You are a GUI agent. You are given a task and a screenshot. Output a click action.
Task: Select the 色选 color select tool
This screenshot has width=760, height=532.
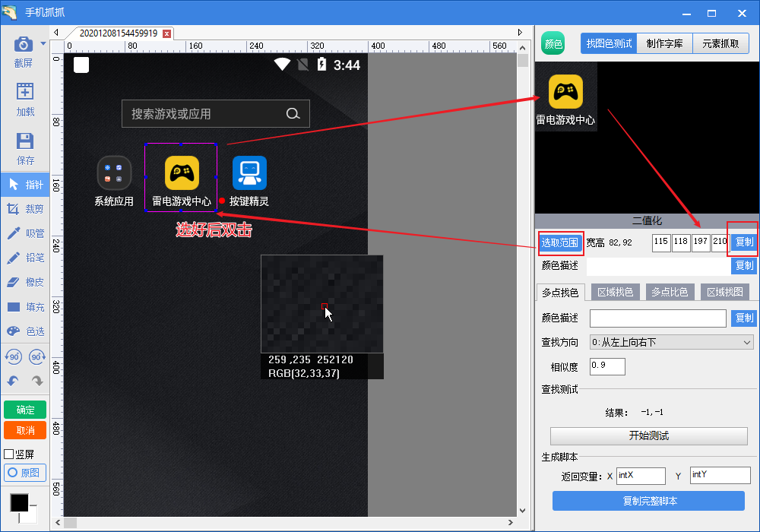click(x=25, y=331)
